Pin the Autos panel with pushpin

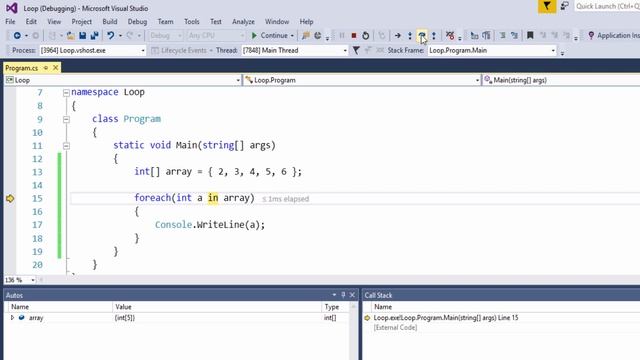pyautogui.click(x=343, y=295)
